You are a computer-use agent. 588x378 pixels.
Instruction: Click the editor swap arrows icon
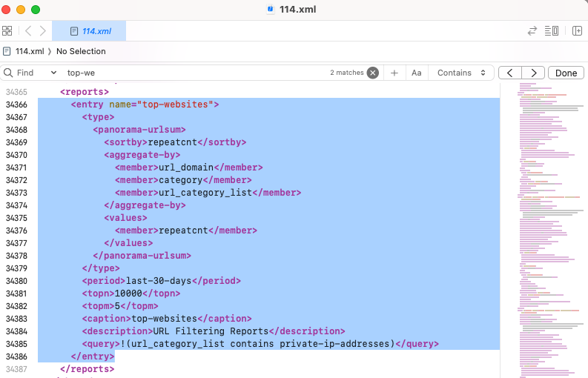tap(532, 31)
